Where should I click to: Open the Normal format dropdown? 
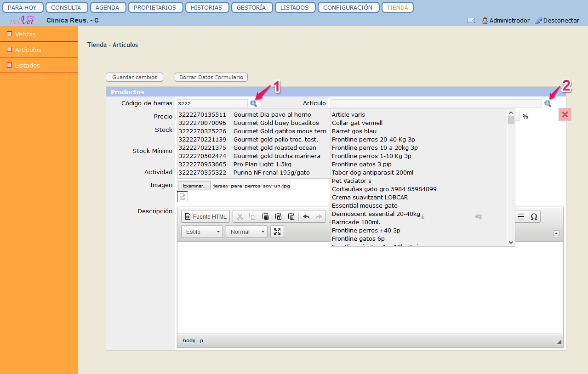(246, 232)
